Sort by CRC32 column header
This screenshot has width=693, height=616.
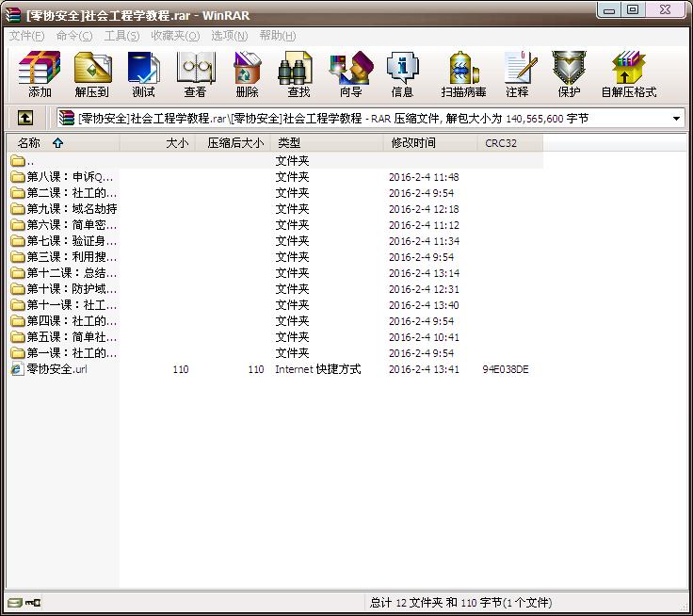coord(510,143)
